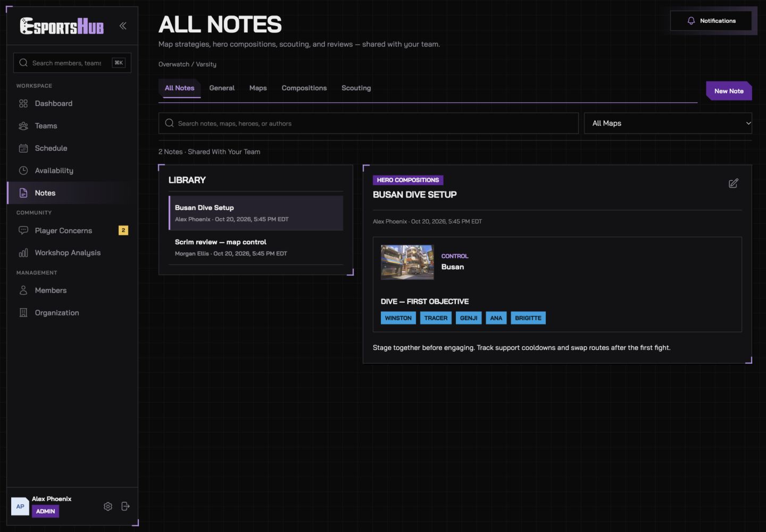Click the Ana hero tag
Viewport: 766px width, 532px height.
point(496,318)
